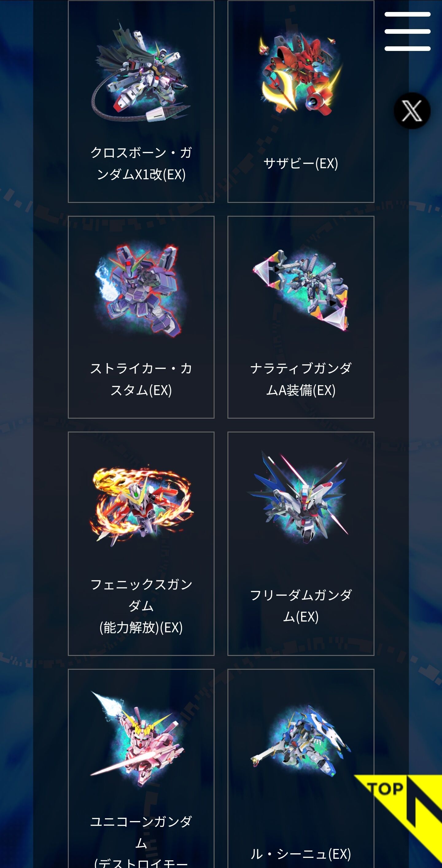
Task: Select the Crossbone Gundam X1 Kai artwork
Action: 141,71
